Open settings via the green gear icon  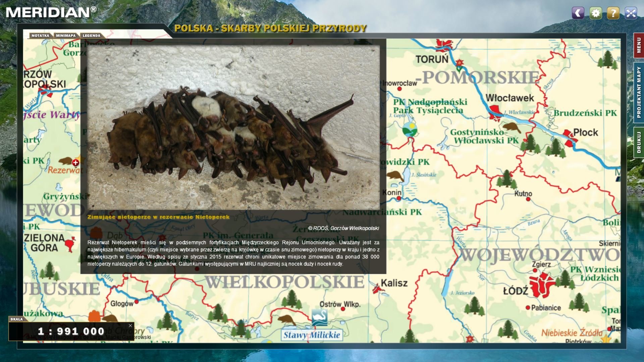click(596, 13)
